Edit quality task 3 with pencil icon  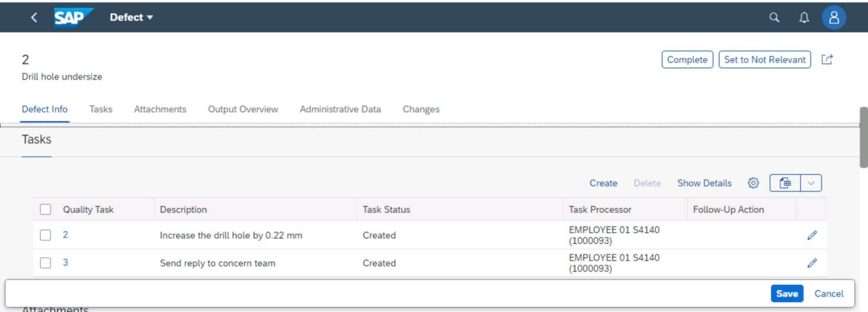(812, 263)
